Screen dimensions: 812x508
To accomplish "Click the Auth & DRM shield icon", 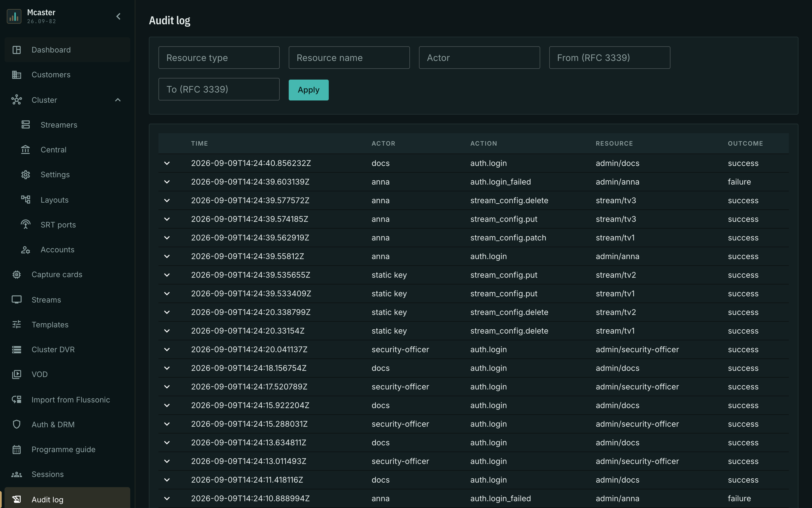I will coord(16,424).
